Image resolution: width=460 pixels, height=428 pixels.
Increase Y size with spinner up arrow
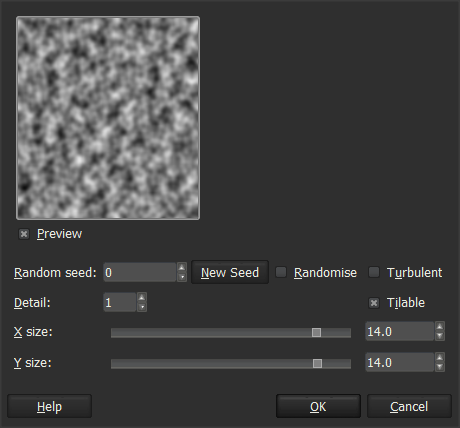440,358
